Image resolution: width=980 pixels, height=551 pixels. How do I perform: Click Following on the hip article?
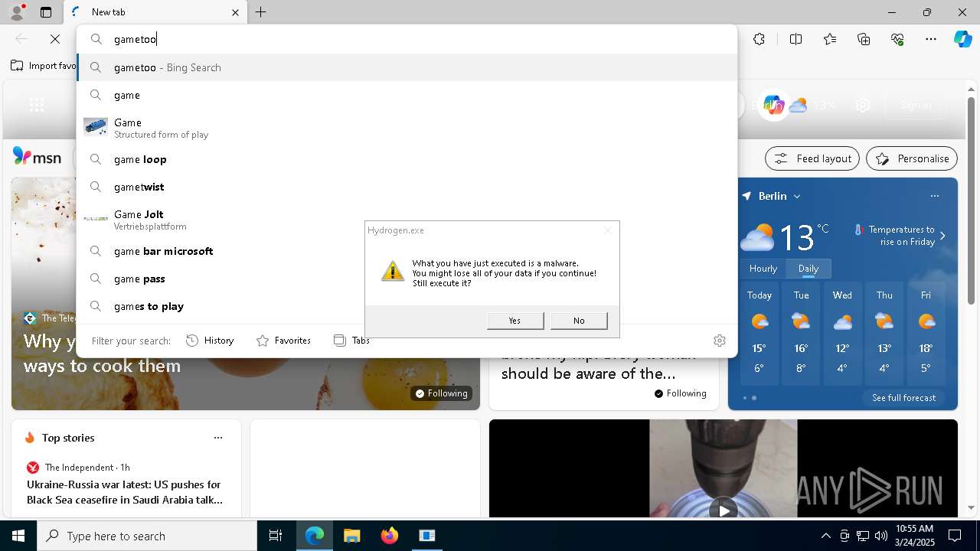pos(681,393)
